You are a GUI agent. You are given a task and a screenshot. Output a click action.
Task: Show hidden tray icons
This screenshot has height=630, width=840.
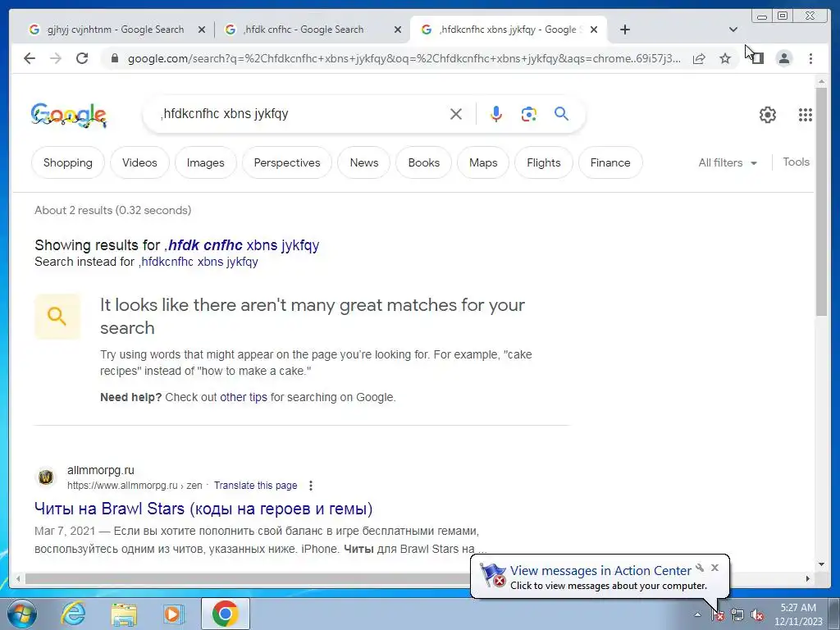pyautogui.click(x=697, y=614)
